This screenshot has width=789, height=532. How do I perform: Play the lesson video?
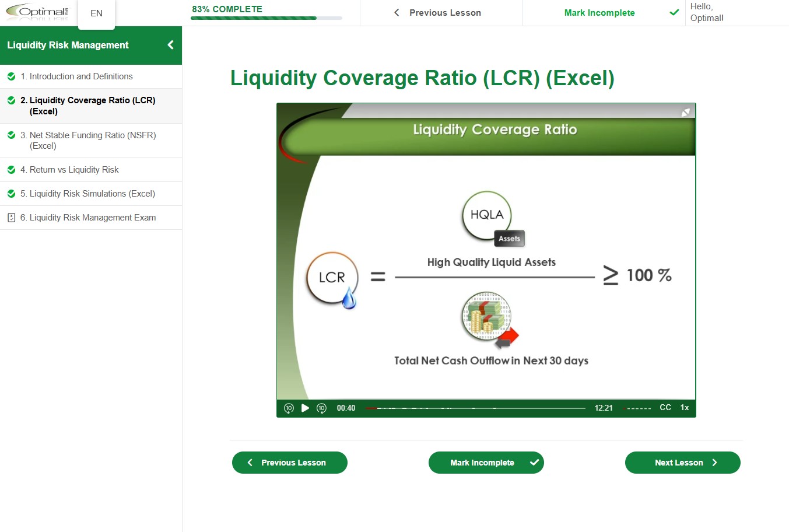pyautogui.click(x=305, y=408)
